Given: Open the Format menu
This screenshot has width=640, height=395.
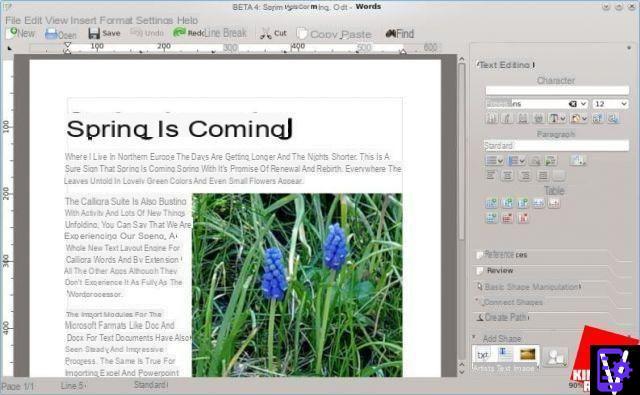Looking at the screenshot, I should [x=116, y=20].
